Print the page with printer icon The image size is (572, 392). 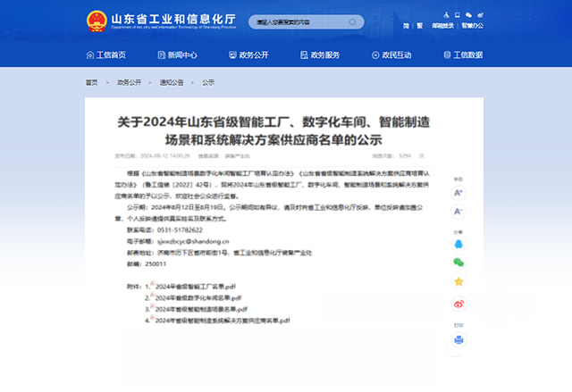(x=458, y=340)
